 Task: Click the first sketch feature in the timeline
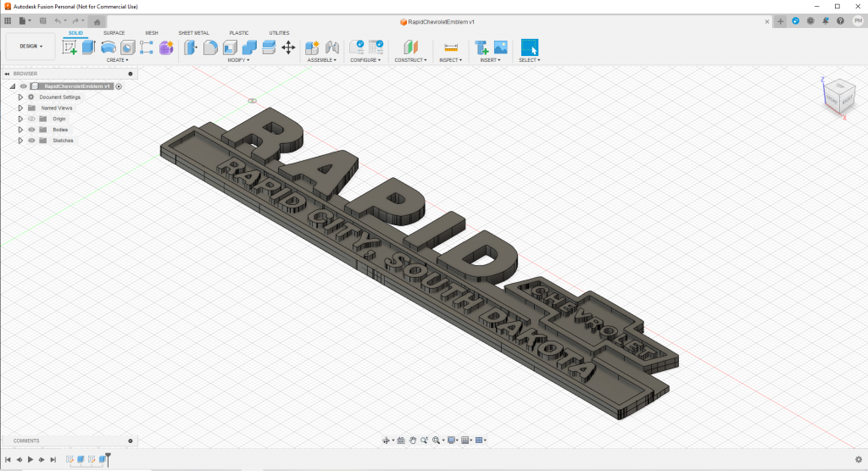click(70, 459)
